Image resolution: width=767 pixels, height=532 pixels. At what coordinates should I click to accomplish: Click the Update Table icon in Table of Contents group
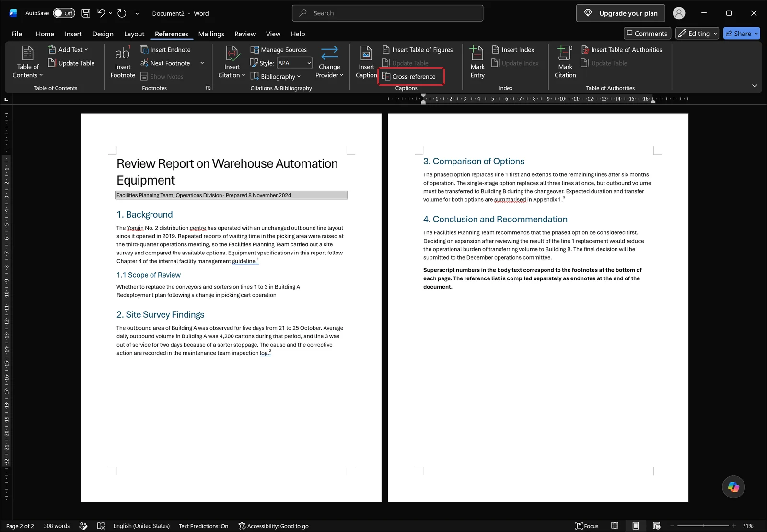pyautogui.click(x=52, y=63)
